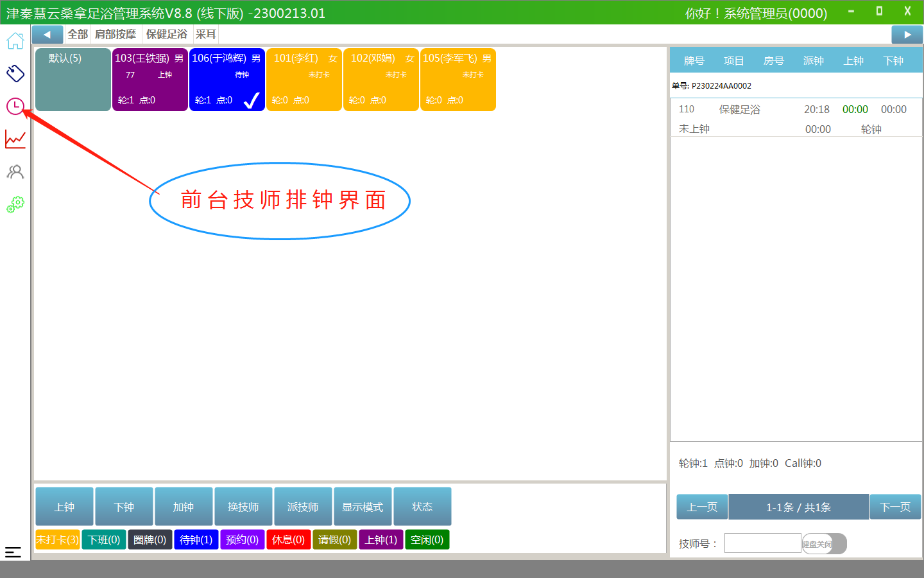The image size is (924, 578).
Task: Click the 技师号 input field
Action: (x=762, y=543)
